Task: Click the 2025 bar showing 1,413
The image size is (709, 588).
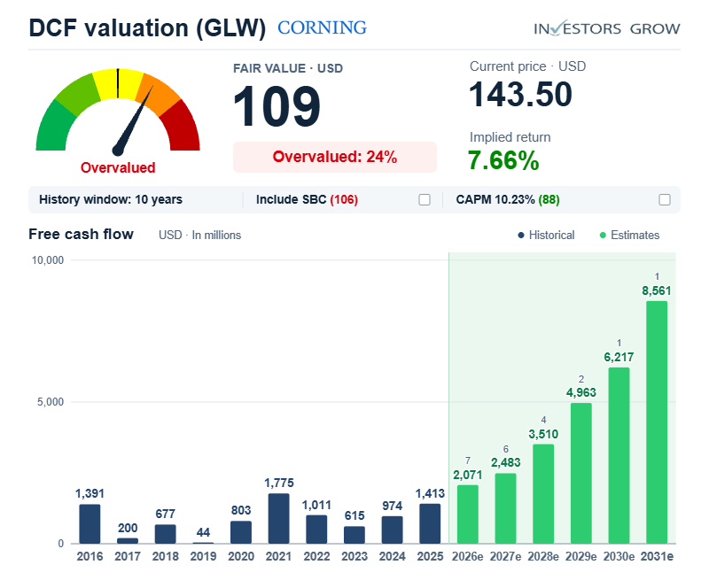Action: tap(430, 523)
